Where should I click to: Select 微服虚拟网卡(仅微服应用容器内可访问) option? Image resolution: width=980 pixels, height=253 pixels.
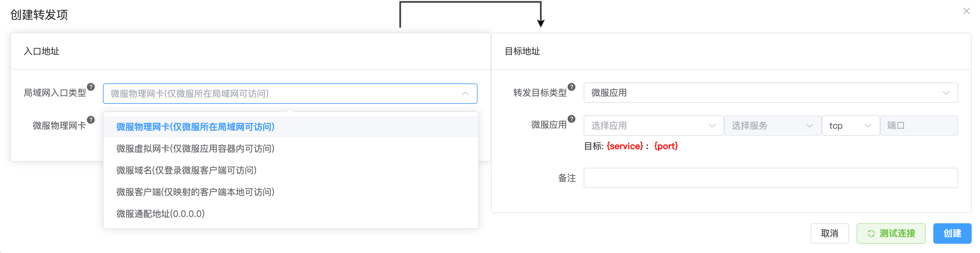[291, 148]
